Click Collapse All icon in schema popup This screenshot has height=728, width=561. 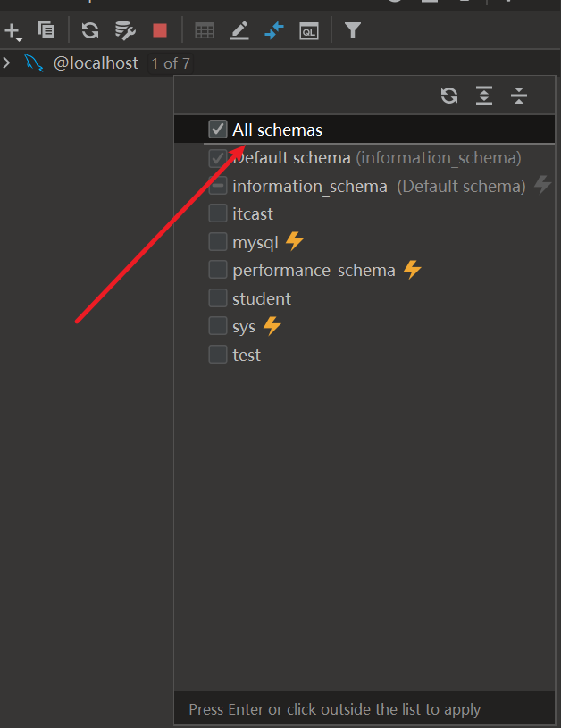coord(519,96)
